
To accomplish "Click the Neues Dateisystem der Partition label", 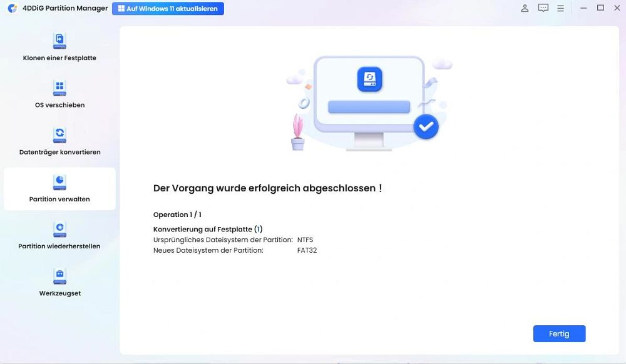I will click(208, 250).
